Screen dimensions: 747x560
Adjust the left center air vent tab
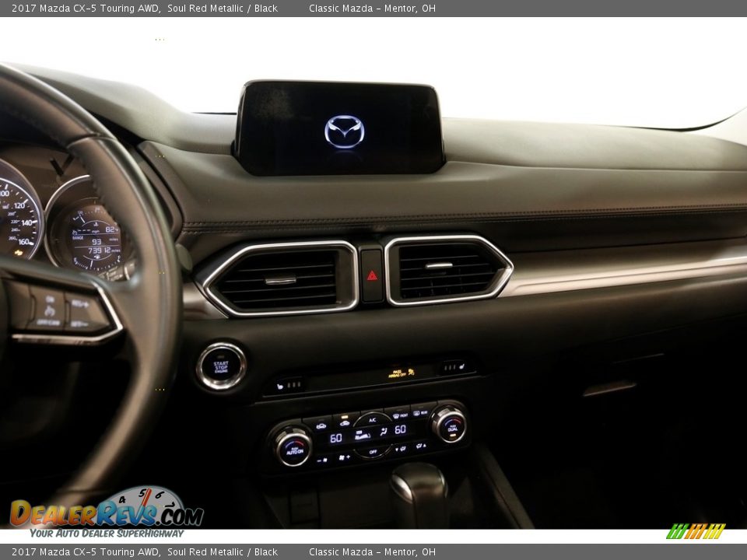(280, 281)
